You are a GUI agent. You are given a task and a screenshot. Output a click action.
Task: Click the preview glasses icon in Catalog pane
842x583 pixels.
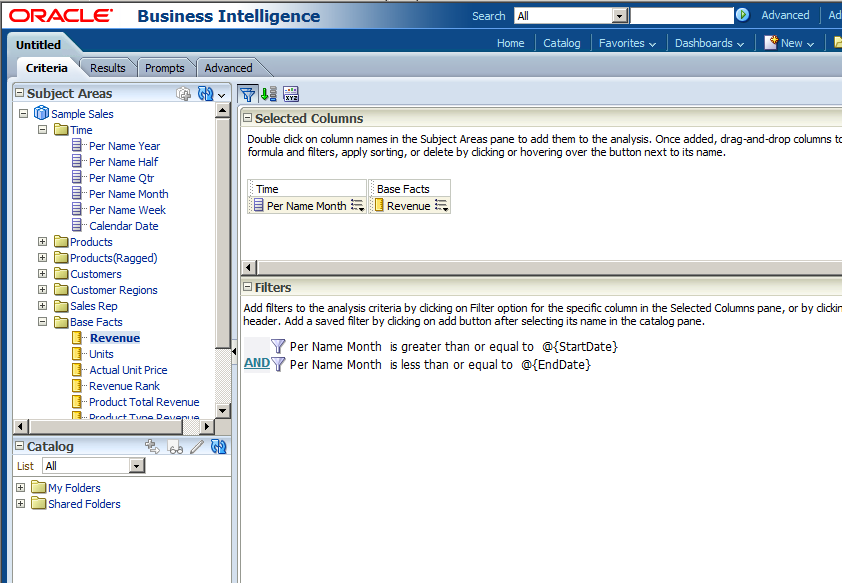tap(173, 447)
